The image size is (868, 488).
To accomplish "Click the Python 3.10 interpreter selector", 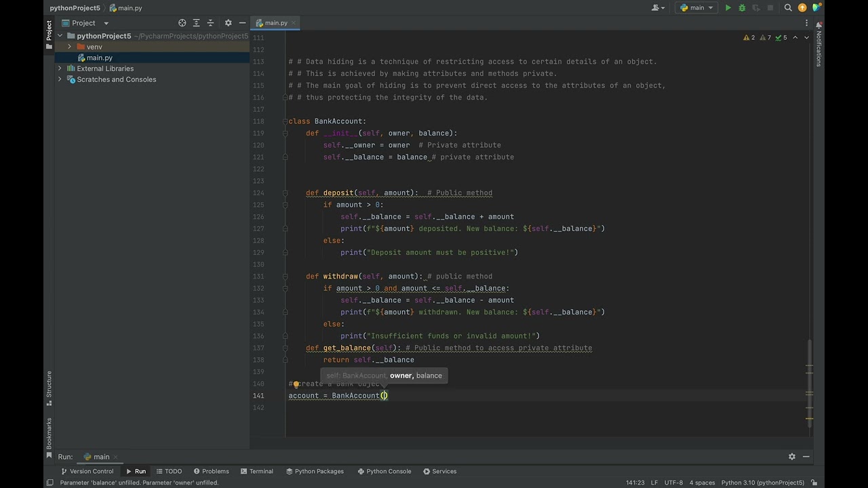I will click(x=762, y=483).
